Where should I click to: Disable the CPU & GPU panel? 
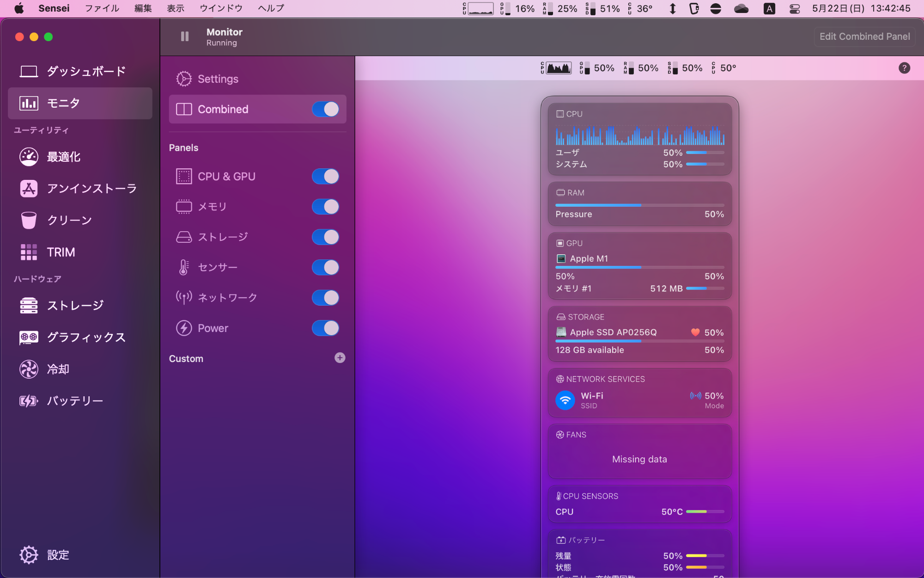(x=325, y=176)
